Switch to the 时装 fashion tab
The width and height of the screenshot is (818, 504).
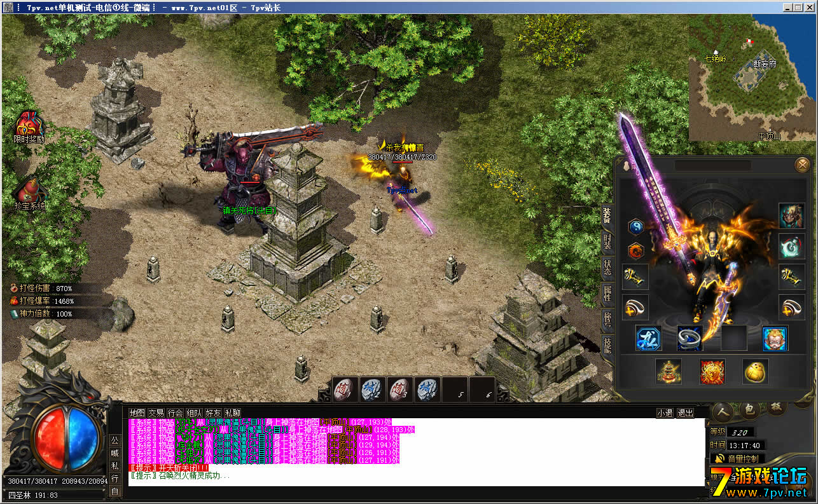(x=607, y=243)
